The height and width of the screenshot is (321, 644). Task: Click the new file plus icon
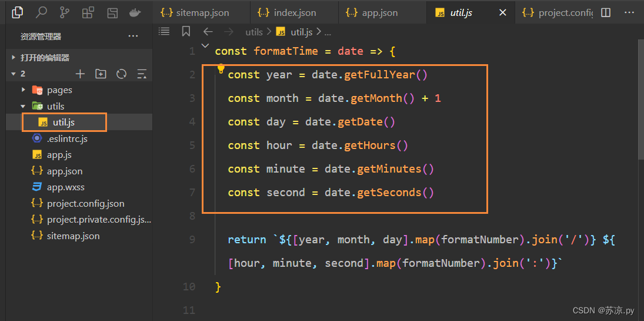[x=81, y=74]
